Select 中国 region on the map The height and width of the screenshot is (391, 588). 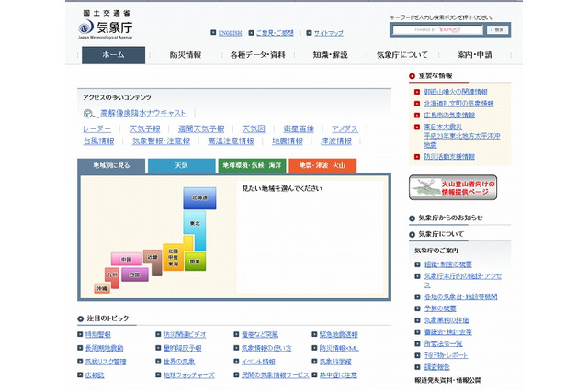coord(127,259)
